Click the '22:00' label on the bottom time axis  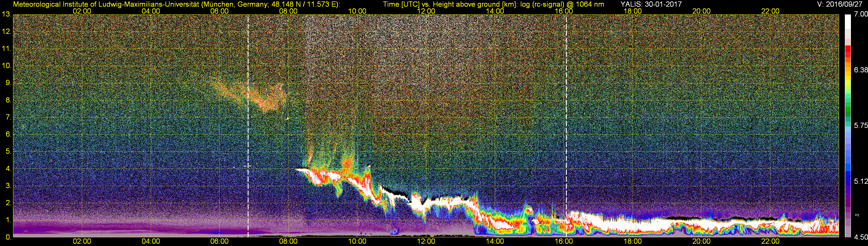770,242
